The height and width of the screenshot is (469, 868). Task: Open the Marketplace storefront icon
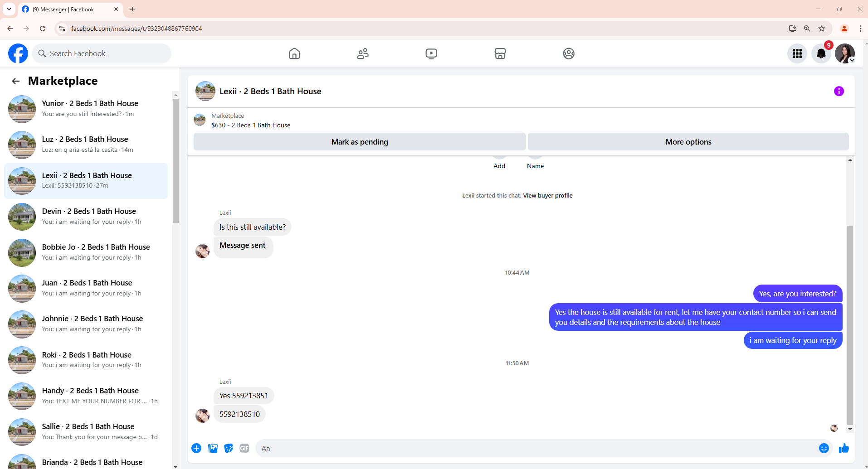coord(500,53)
